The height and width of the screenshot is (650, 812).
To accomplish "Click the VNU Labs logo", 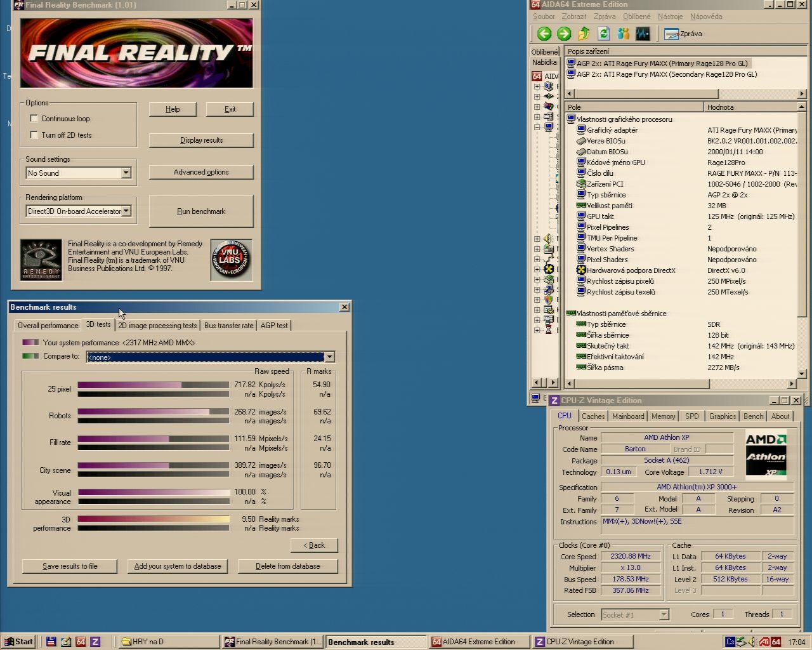I will tap(230, 259).
